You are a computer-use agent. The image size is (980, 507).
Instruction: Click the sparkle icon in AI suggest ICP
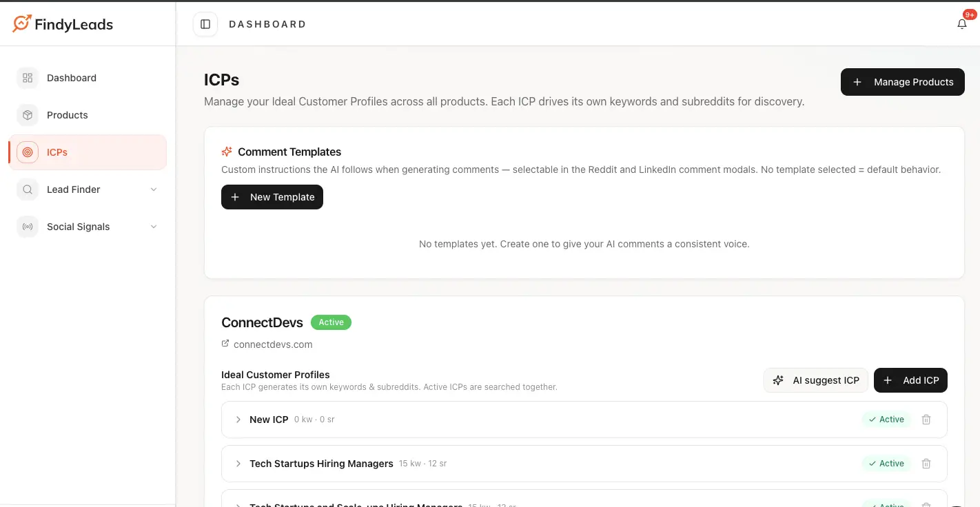778,380
